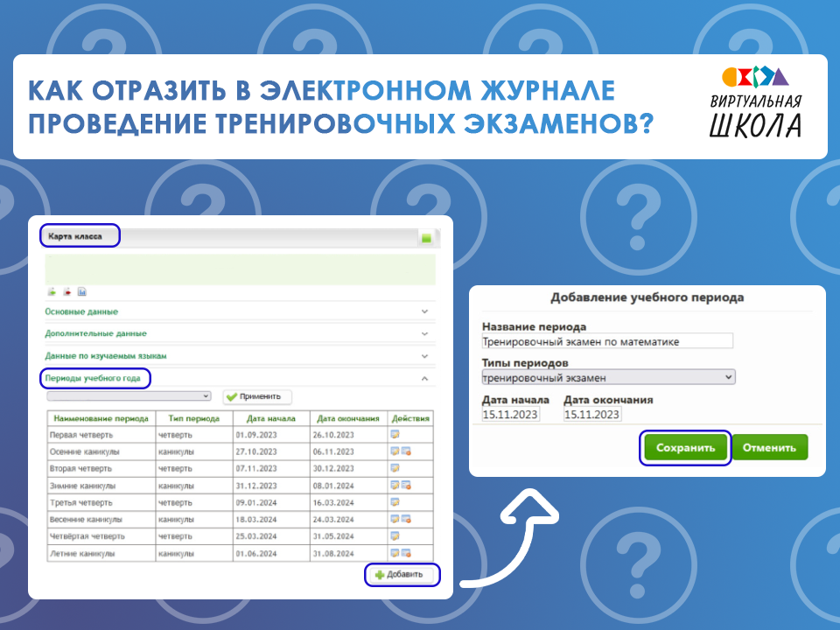Expand the Основные данные section
The width and height of the screenshot is (840, 630).
[x=424, y=311]
